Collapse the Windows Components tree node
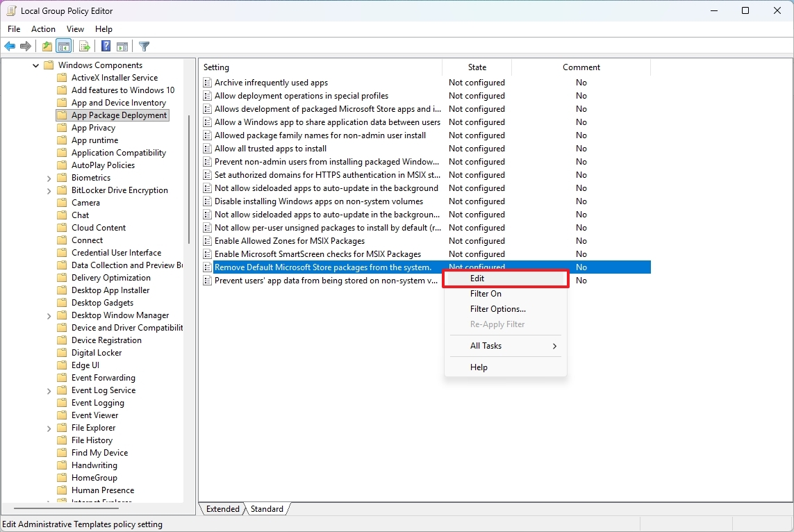The height and width of the screenshot is (532, 794). pos(35,65)
